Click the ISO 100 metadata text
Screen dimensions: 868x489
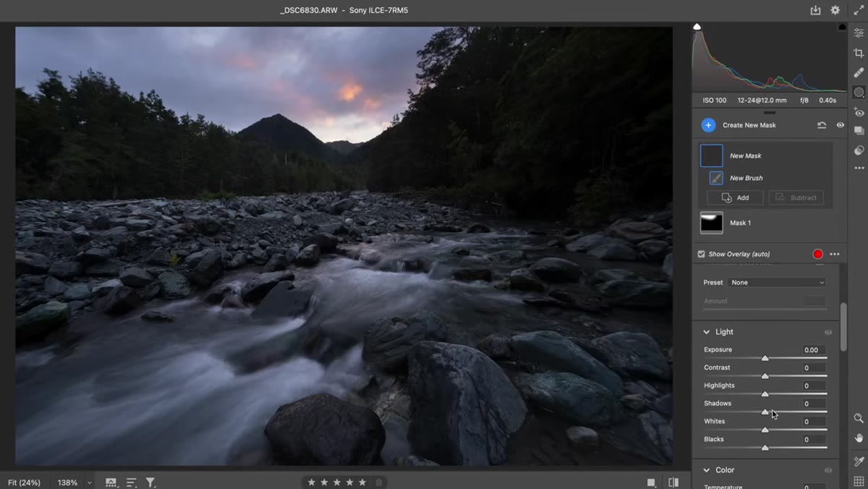[x=714, y=101]
